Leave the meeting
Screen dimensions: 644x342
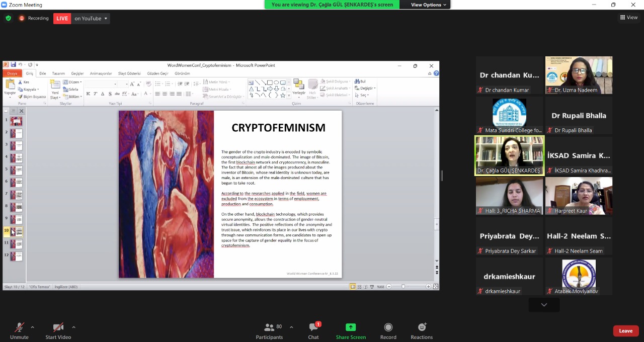click(625, 331)
